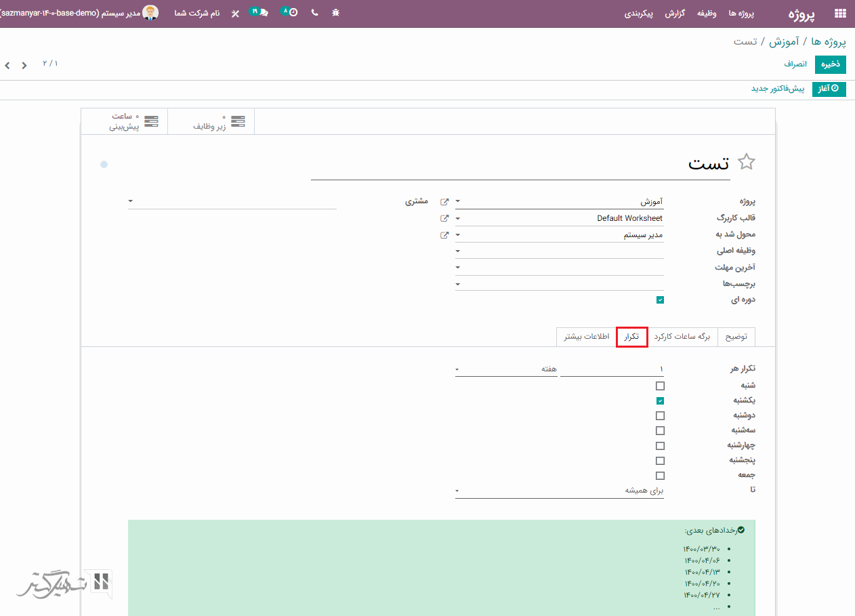Expand the مشتری customer dropdown
855x616 pixels.
232,201
